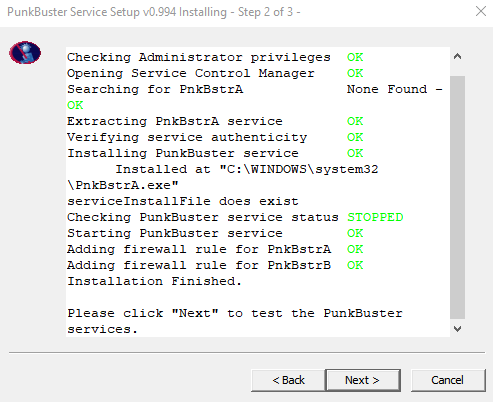Click the green STOPPED status text
This screenshot has height=402, width=493.
click(375, 217)
